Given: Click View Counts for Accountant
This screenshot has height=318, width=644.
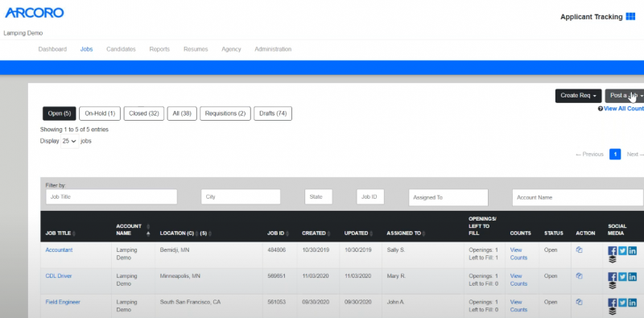Looking at the screenshot, I should tap(518, 254).
